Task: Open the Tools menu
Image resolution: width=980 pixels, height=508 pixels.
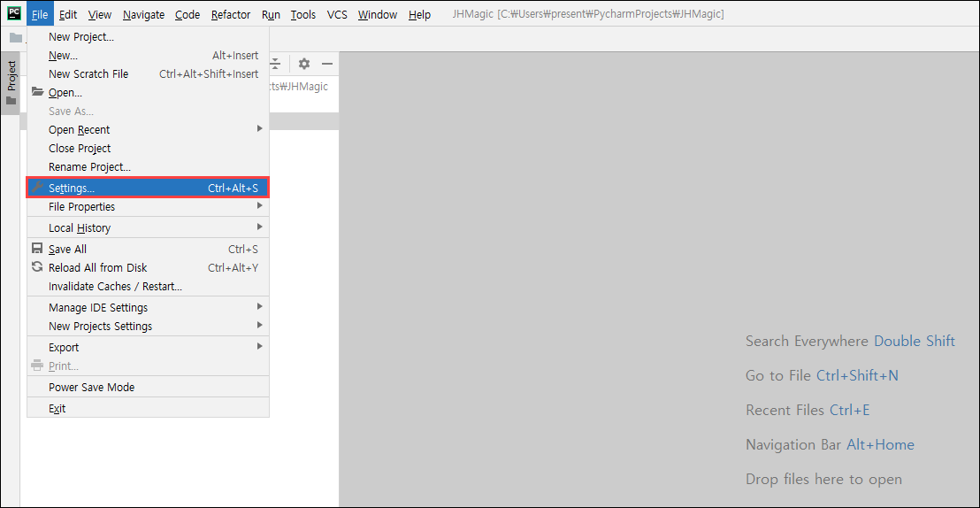Action: coord(303,14)
